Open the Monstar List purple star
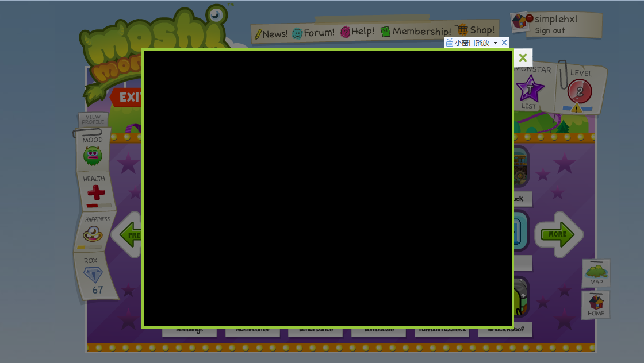This screenshot has width=644, height=363. click(x=530, y=88)
